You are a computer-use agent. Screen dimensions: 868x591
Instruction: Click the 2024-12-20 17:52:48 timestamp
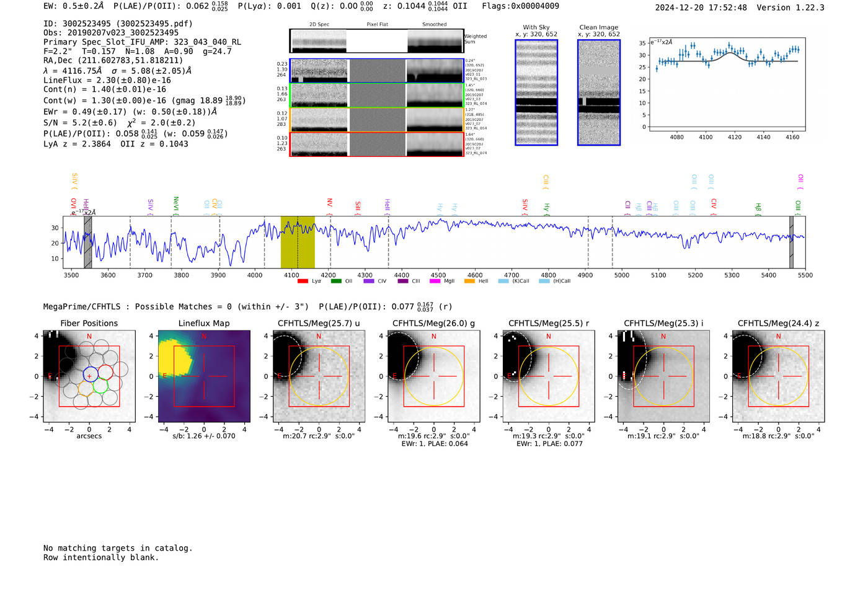(x=701, y=7)
